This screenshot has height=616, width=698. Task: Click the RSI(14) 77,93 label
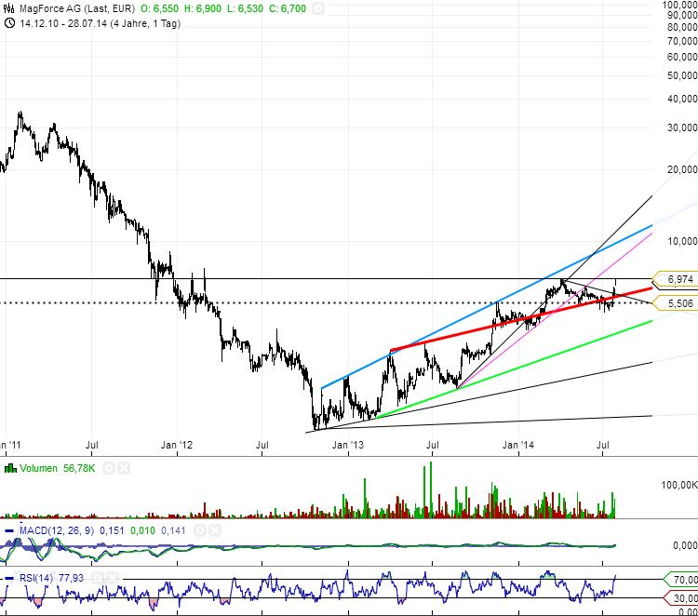[51, 578]
